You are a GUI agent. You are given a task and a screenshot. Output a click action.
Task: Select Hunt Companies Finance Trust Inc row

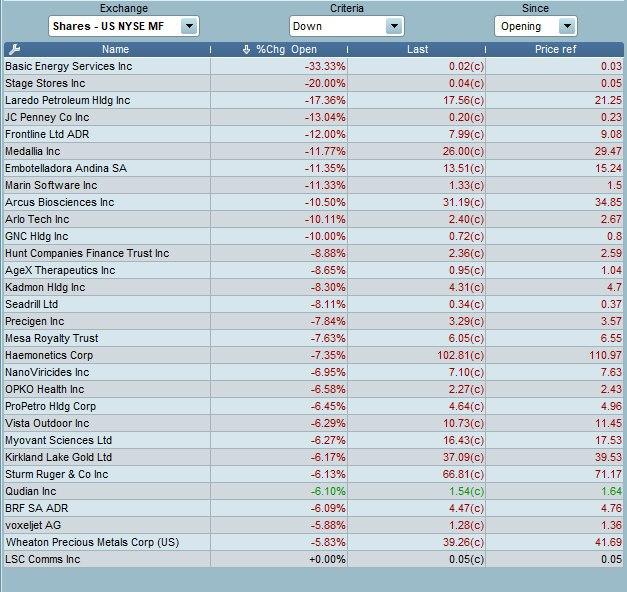[x=314, y=253]
